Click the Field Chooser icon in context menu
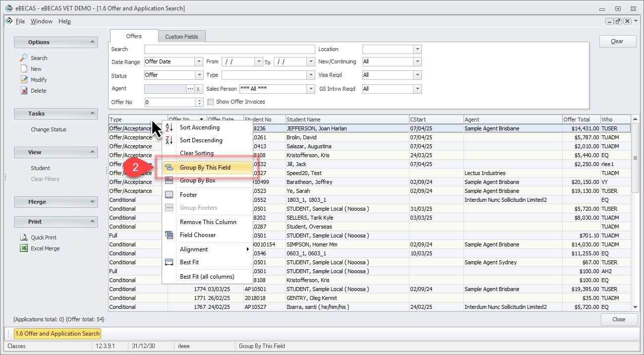The width and height of the screenshot is (644, 355). [169, 235]
